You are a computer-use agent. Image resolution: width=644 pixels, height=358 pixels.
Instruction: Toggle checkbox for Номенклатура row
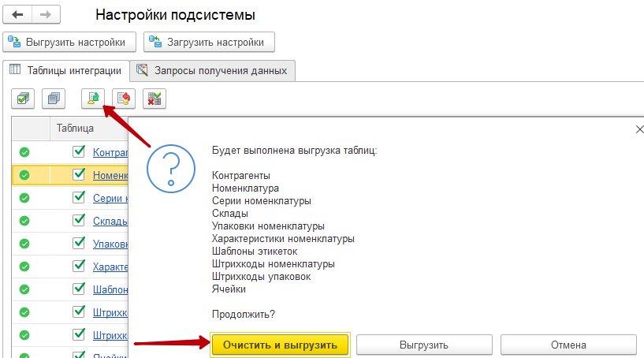click(79, 174)
